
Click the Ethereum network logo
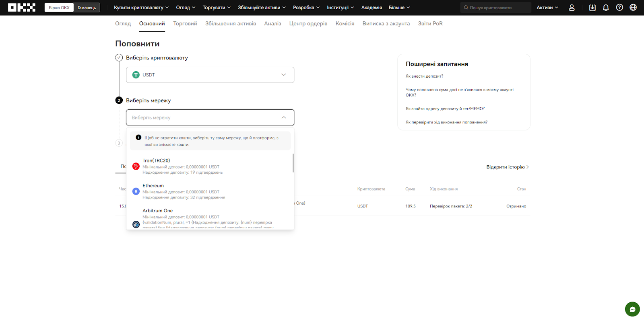click(136, 191)
